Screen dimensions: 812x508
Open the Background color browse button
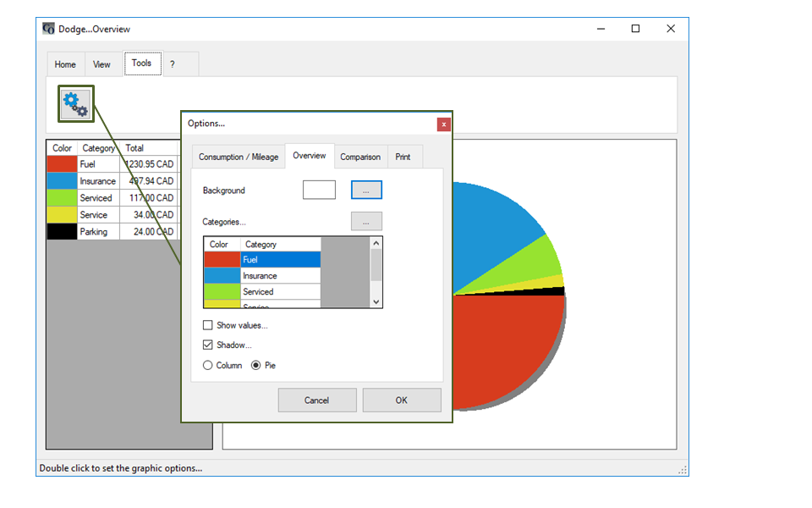(366, 190)
